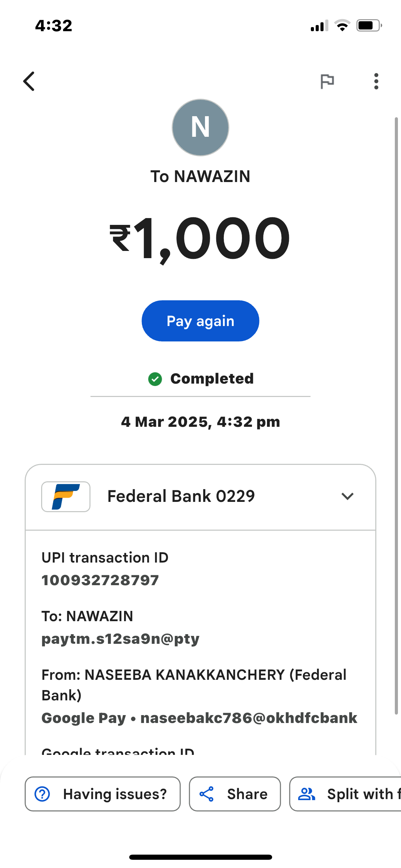Viewport: 401px width, 868px height.
Task: Tap the Having issues? button
Action: (x=102, y=794)
